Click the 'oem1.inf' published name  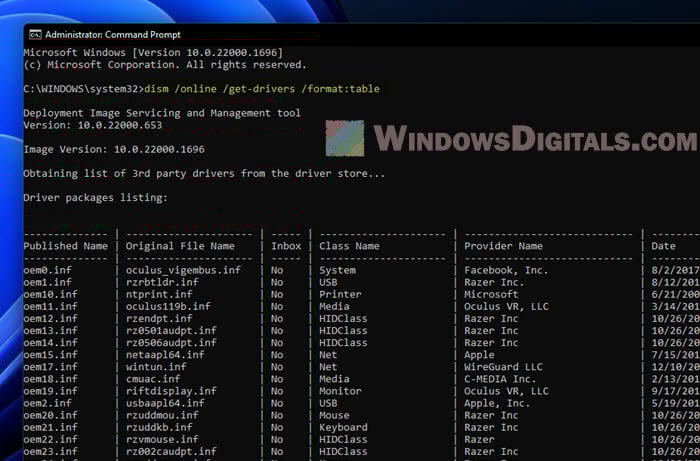47,282
